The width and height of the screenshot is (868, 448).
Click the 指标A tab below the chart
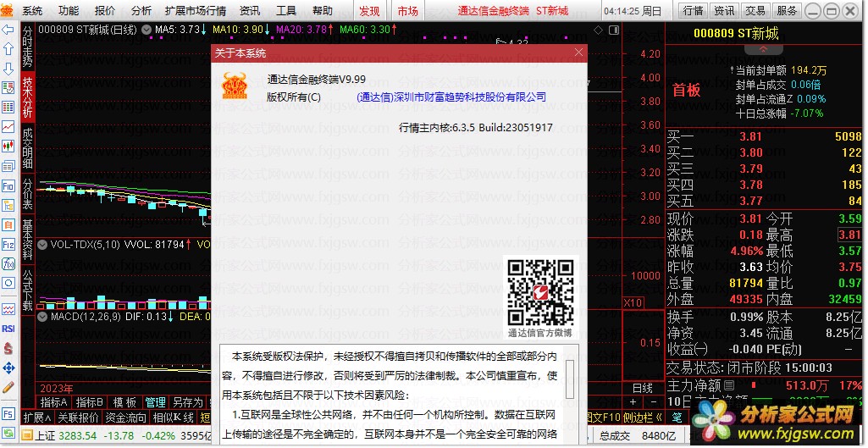click(x=53, y=402)
